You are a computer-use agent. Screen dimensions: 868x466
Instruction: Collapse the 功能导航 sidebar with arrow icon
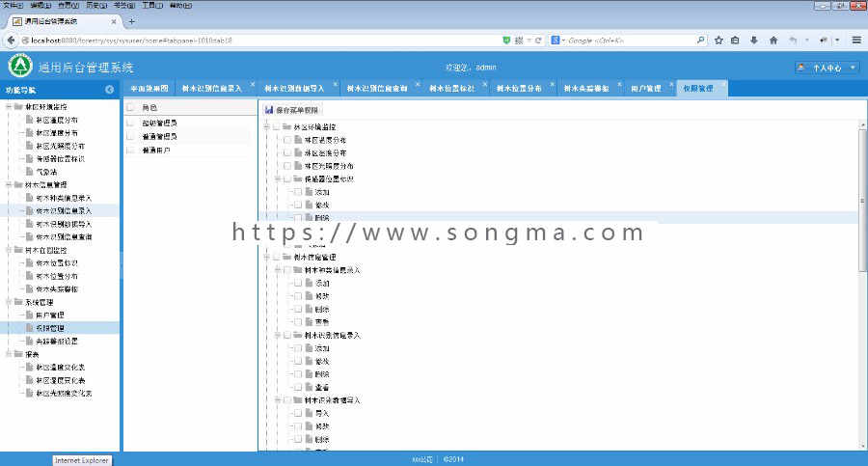coord(110,89)
